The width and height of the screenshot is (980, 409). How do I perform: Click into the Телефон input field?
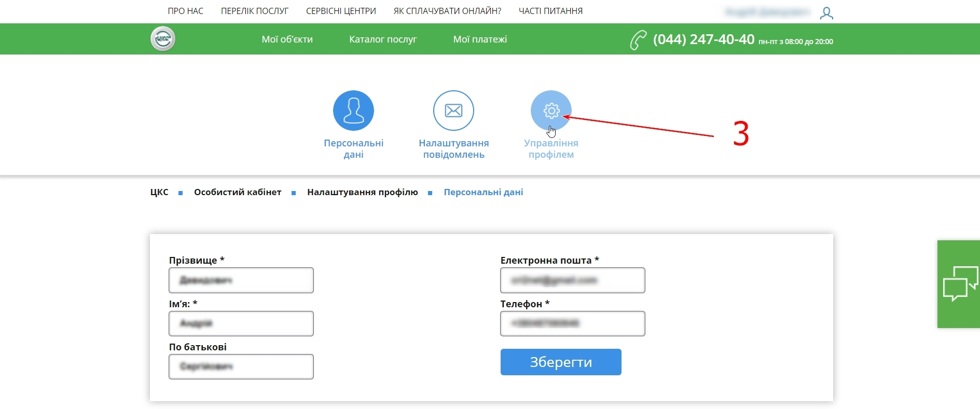click(x=572, y=323)
